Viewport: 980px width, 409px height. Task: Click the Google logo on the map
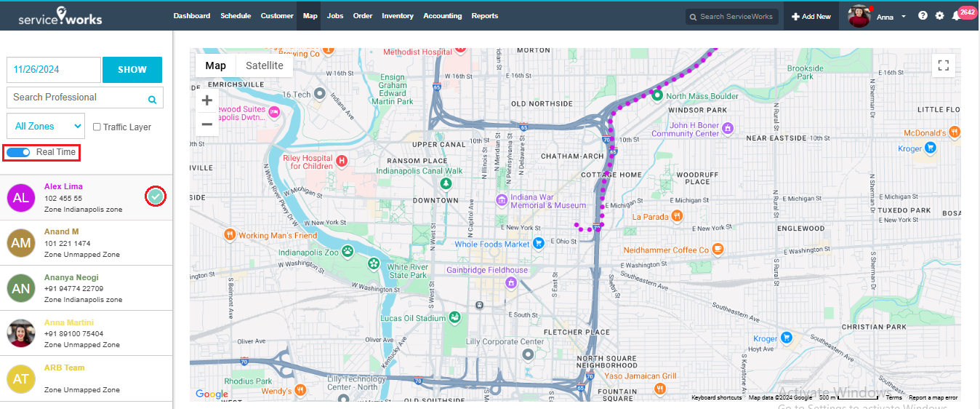212,394
